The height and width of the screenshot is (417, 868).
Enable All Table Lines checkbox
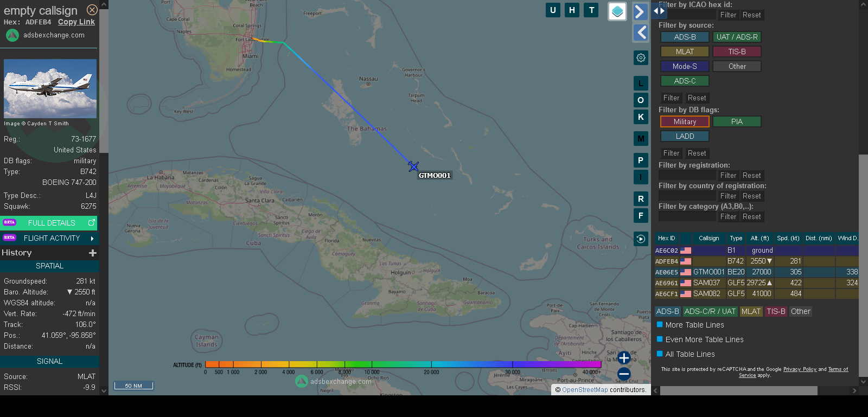point(660,354)
